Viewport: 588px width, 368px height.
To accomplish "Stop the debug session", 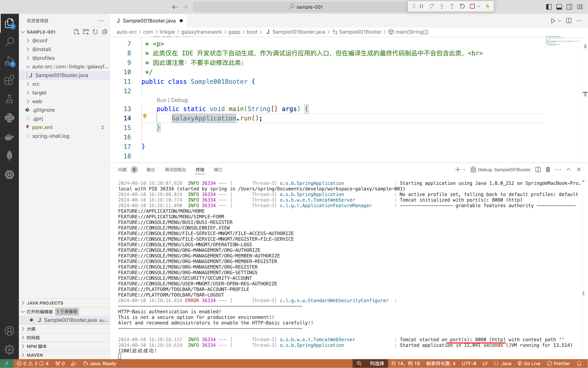I will (x=472, y=7).
